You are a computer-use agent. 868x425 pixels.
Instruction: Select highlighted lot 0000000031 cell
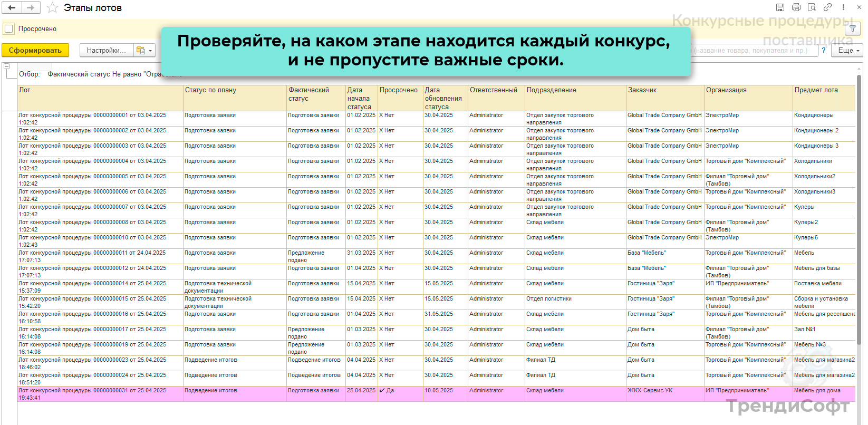pos(100,394)
